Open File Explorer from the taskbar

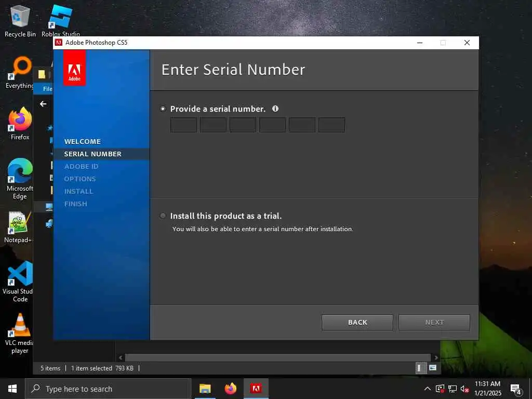click(x=205, y=389)
